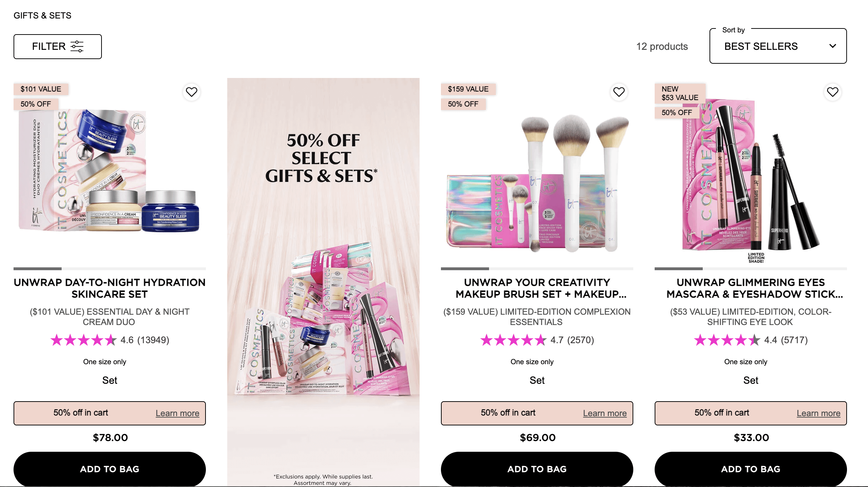Open Best Sellers sort dropdown

(778, 46)
